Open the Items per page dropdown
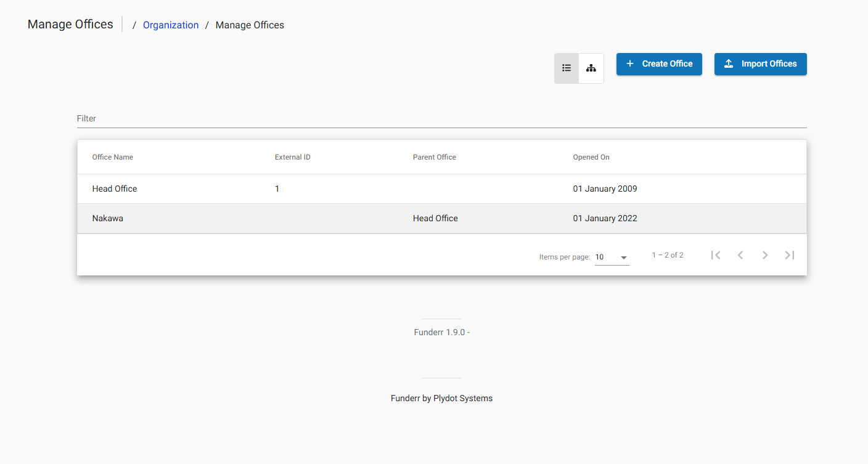The image size is (868, 464). point(612,257)
